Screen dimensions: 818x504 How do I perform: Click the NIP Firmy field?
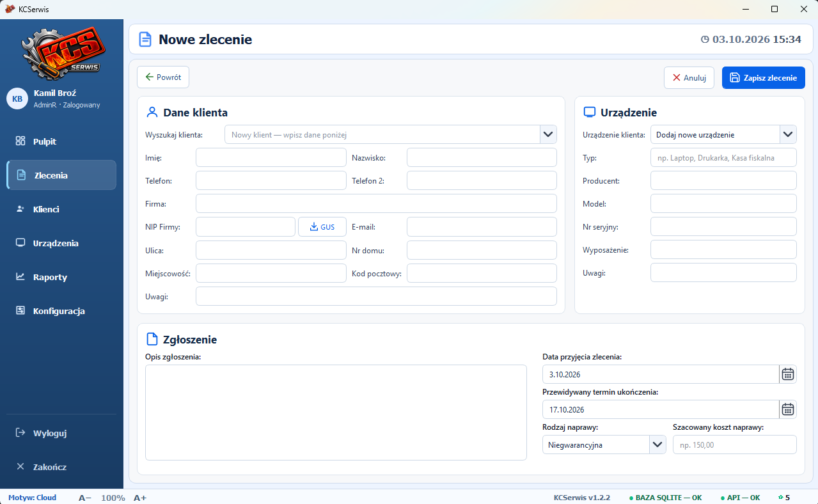(x=246, y=227)
